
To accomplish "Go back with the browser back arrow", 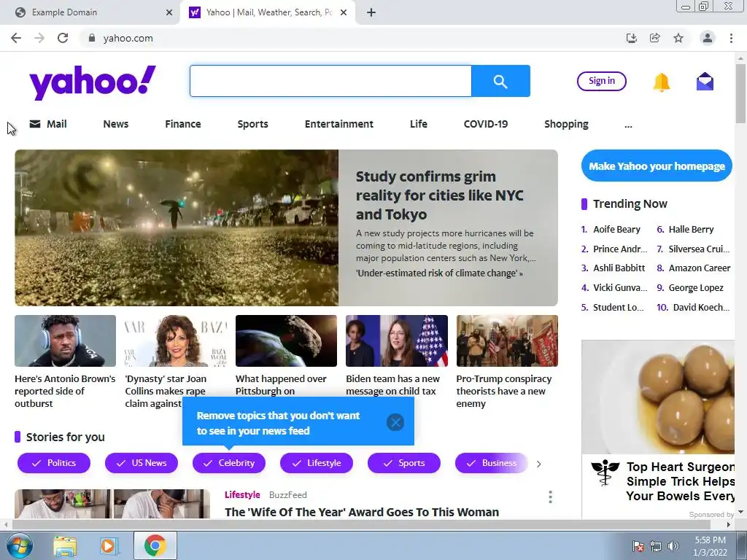I will pyautogui.click(x=16, y=38).
